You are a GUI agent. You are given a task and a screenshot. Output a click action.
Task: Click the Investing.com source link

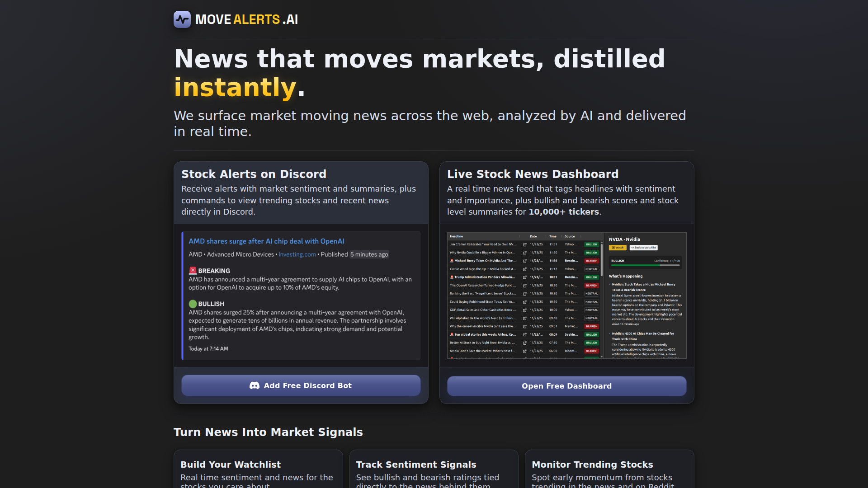coord(297,254)
